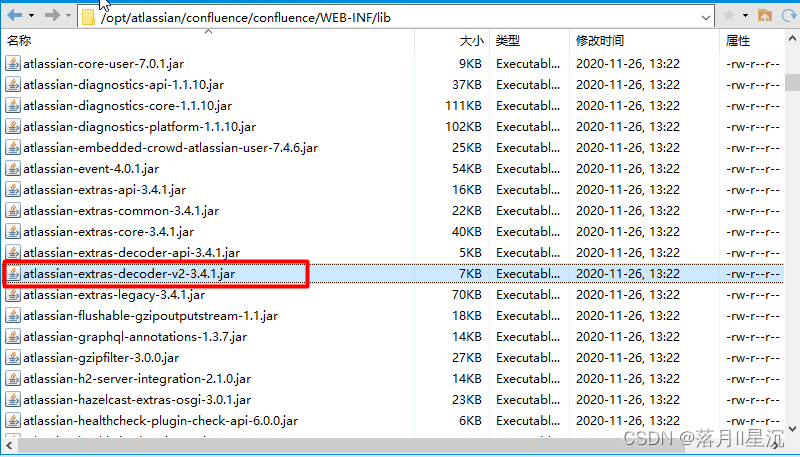Click the jar icon of atlassian-hazelcast-extras-osgi-3.0.1.jar
Viewport: 800px width, 457px height.
[x=13, y=399]
